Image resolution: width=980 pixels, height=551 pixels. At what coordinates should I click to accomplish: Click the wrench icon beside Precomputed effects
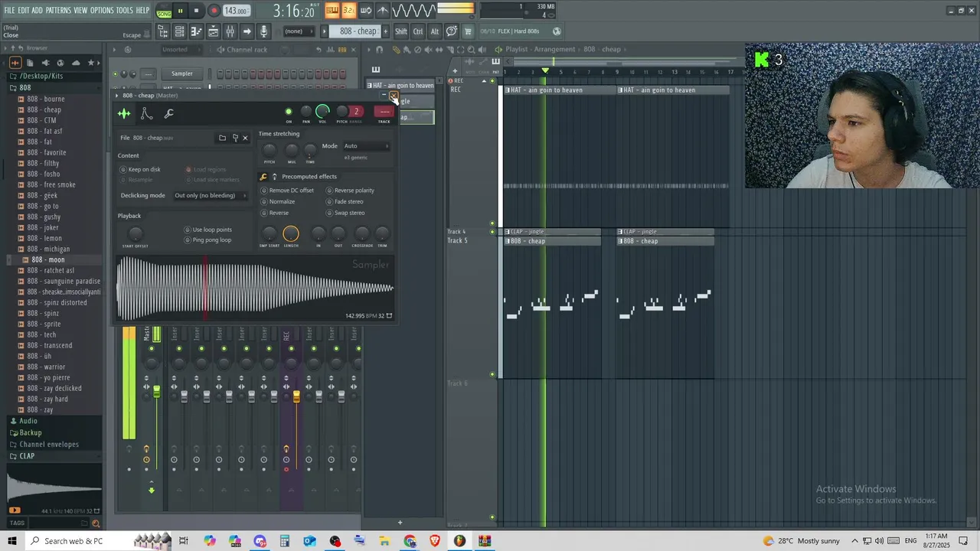(263, 177)
